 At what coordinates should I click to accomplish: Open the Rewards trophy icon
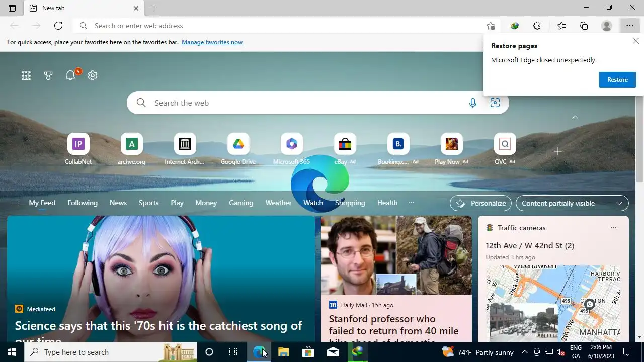[48, 75]
